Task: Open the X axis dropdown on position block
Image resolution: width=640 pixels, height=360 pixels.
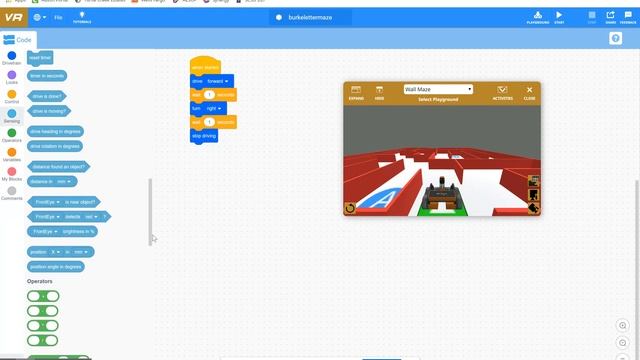Action: coord(55,252)
